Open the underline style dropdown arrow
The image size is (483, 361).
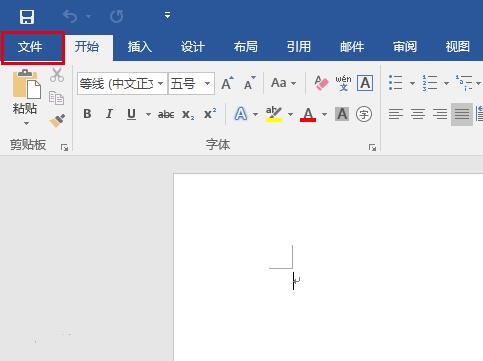(148, 114)
